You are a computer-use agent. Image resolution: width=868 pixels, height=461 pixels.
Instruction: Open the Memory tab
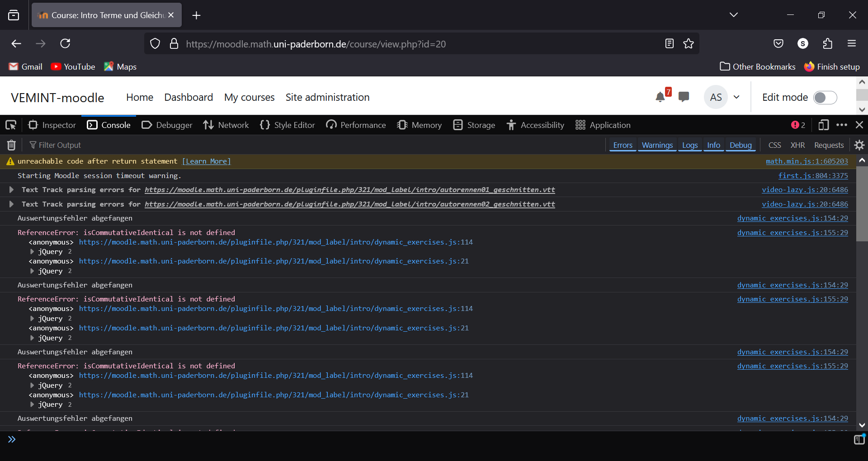coord(420,125)
